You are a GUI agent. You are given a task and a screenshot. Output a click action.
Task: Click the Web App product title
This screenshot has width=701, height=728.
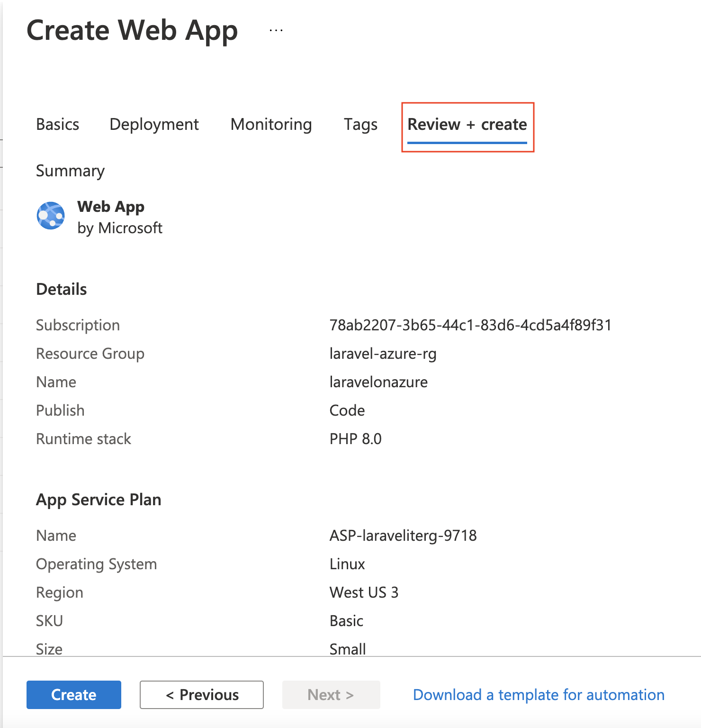click(x=111, y=207)
